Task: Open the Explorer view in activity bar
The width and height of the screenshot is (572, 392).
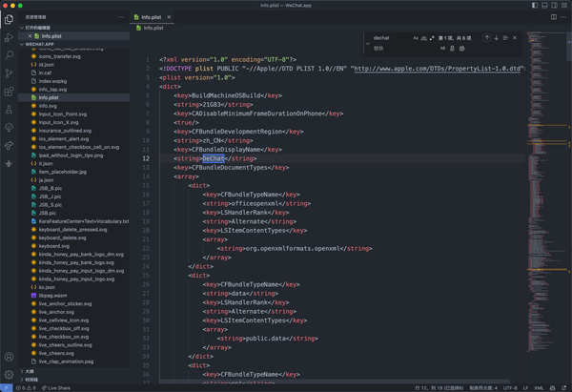Action: (9, 17)
